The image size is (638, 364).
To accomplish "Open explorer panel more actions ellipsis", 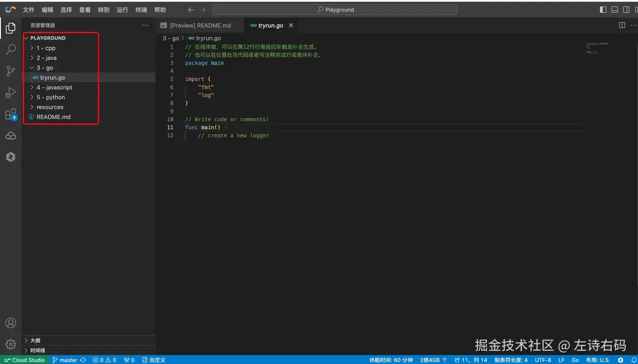I will 145,25.
